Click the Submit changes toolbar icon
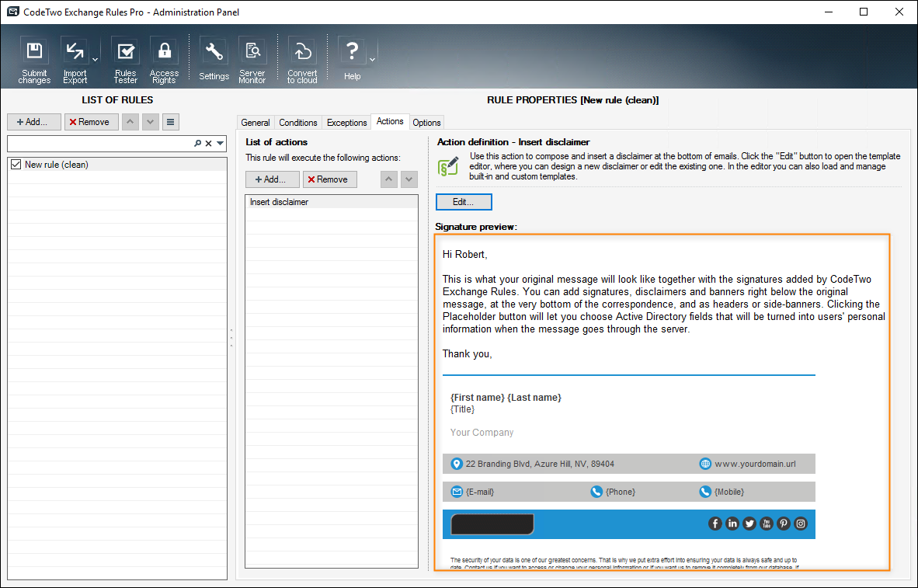Image resolution: width=918 pixels, height=588 pixels. point(34,61)
